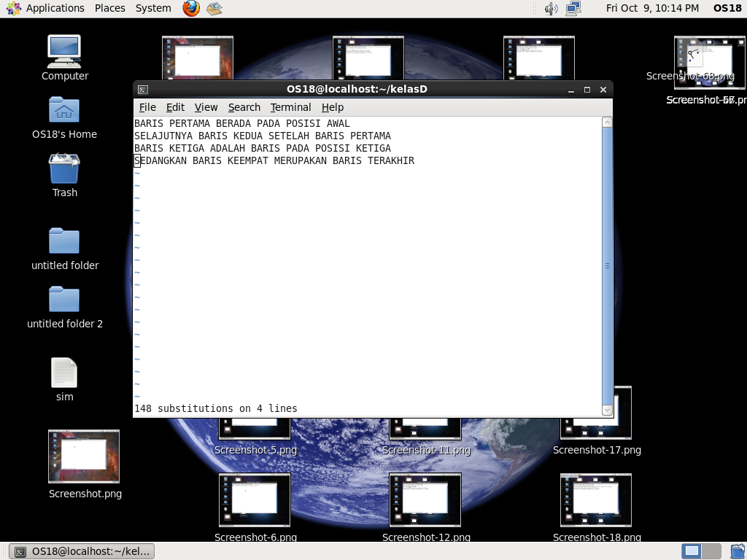Open the Terminal menu in the terminal window
This screenshot has height=560, width=747.
[x=290, y=107]
